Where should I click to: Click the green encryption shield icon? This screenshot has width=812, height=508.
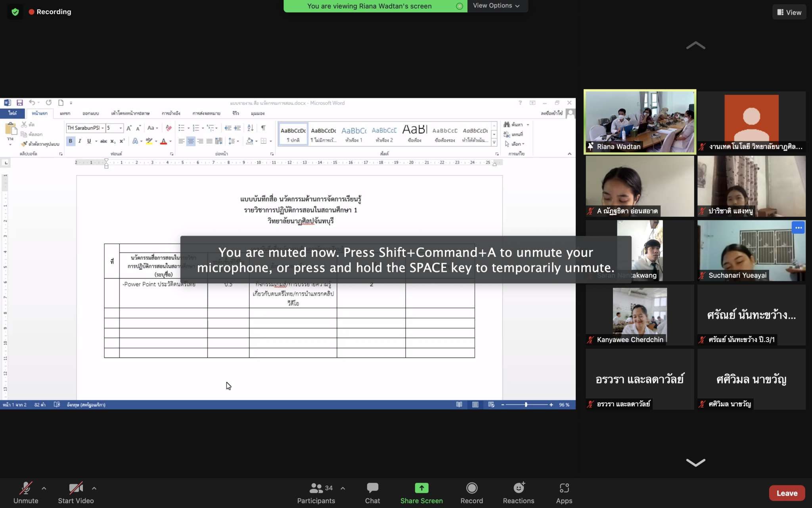pos(15,12)
